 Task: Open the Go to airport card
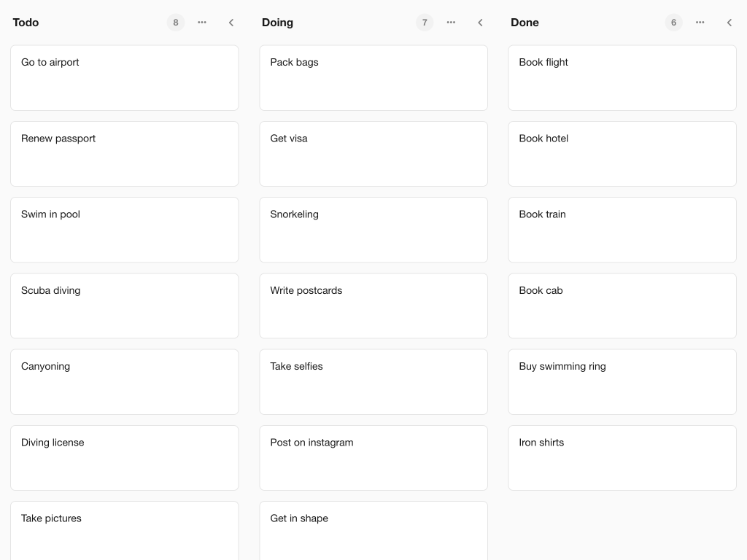[124, 78]
